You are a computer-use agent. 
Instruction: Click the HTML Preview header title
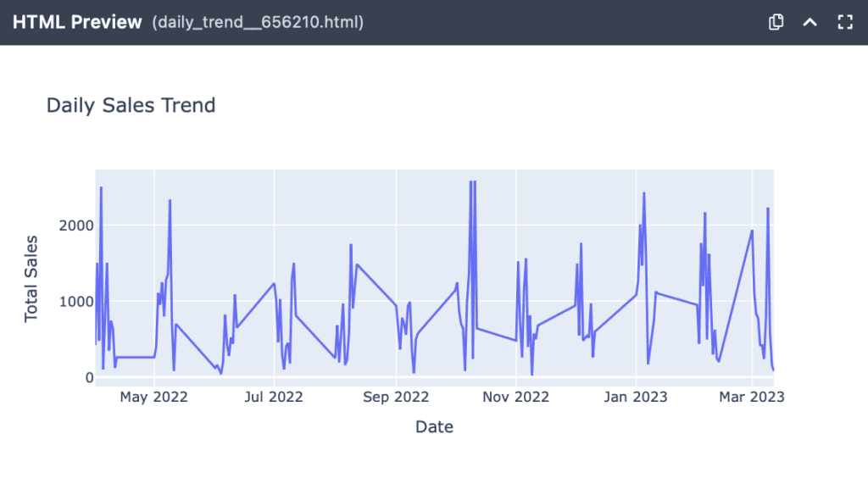[x=77, y=23]
